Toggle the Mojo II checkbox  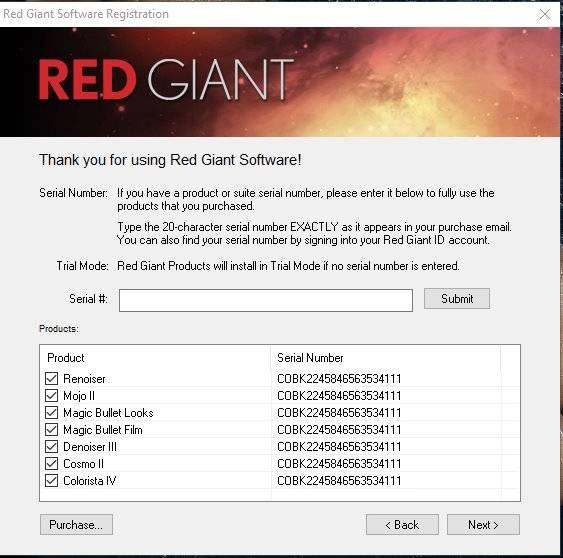tap(51, 395)
